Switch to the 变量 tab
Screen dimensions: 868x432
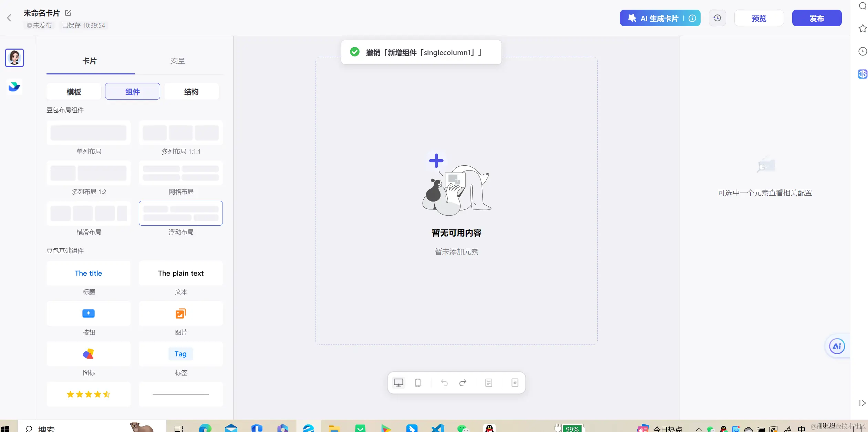tap(178, 61)
